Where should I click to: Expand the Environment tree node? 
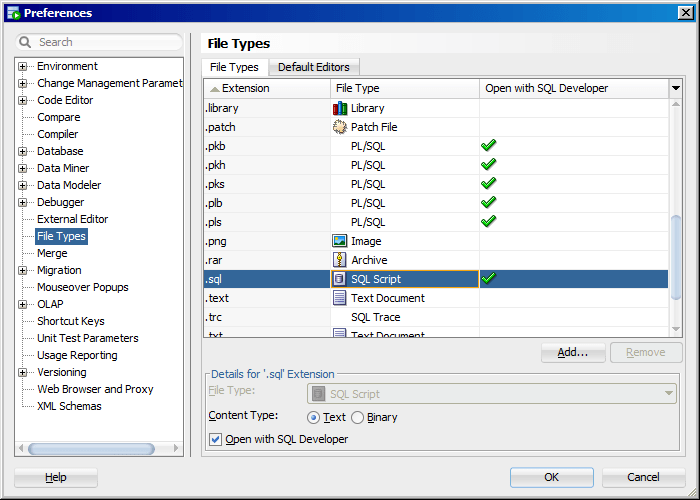click(x=22, y=67)
